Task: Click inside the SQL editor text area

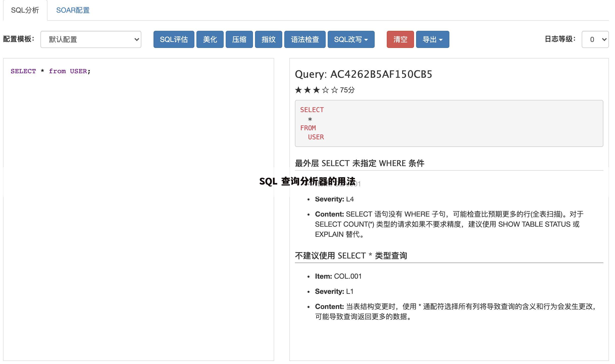Action: tap(139, 209)
